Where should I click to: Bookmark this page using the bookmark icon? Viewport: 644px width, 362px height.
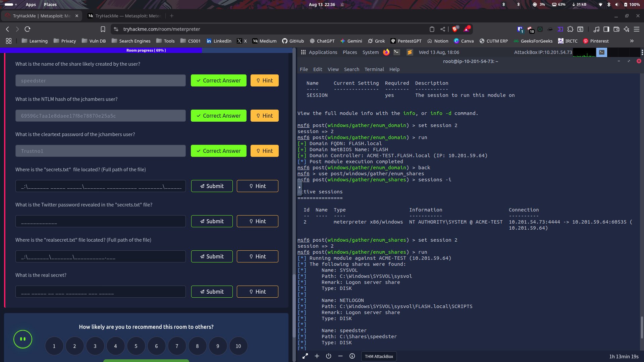click(x=103, y=29)
